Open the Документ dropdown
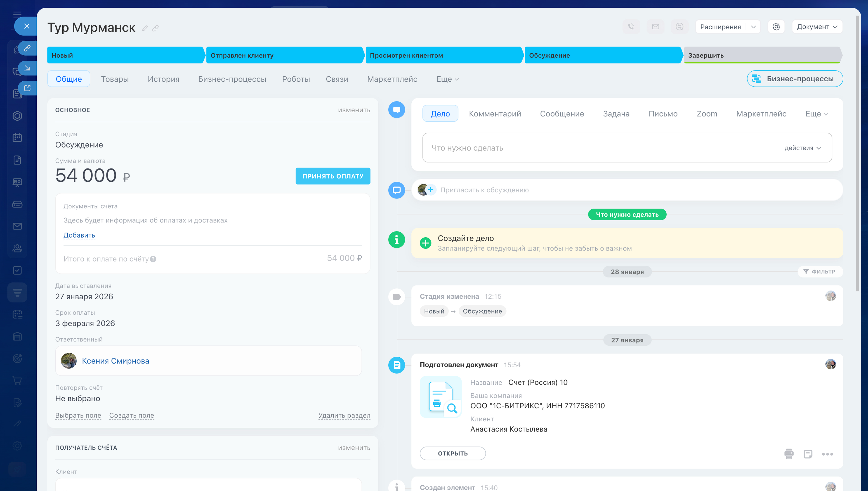Image resolution: width=868 pixels, height=491 pixels. (x=817, y=27)
